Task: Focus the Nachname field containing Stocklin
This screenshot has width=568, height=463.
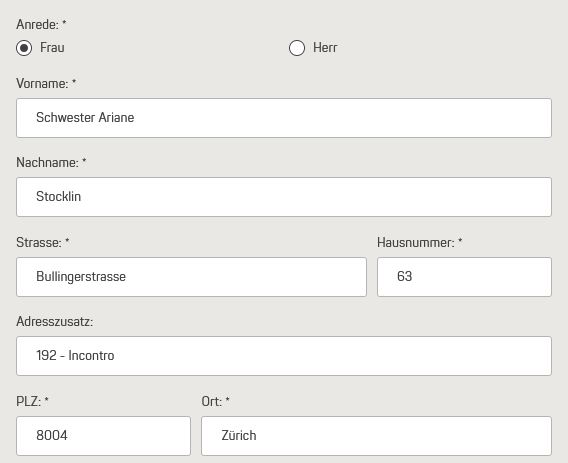Action: pyautogui.click(x=284, y=197)
